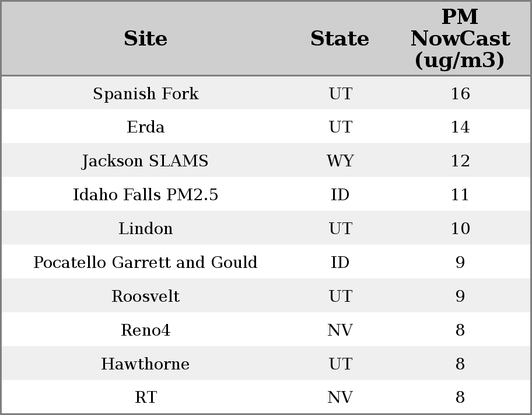532x415 pixels.
Task: Click the PM NowCast column header
Action: pyautogui.click(x=460, y=39)
